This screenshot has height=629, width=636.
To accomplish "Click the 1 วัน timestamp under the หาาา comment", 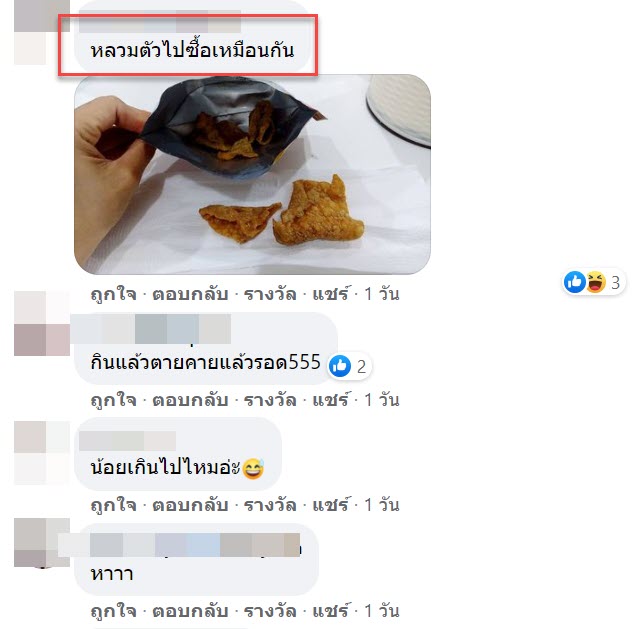I will click(x=382, y=611).
